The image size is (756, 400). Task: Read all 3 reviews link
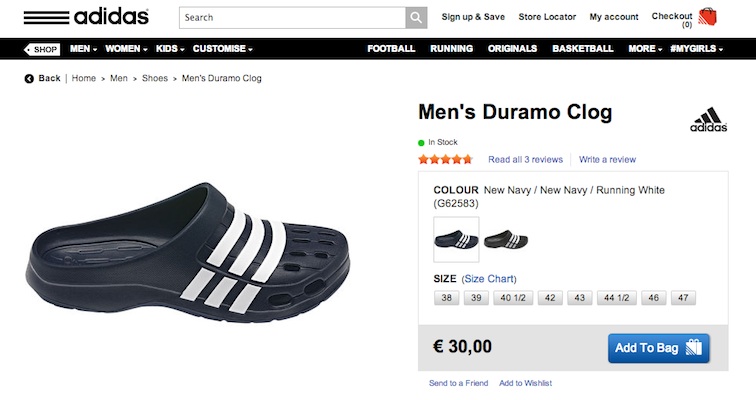[525, 160]
